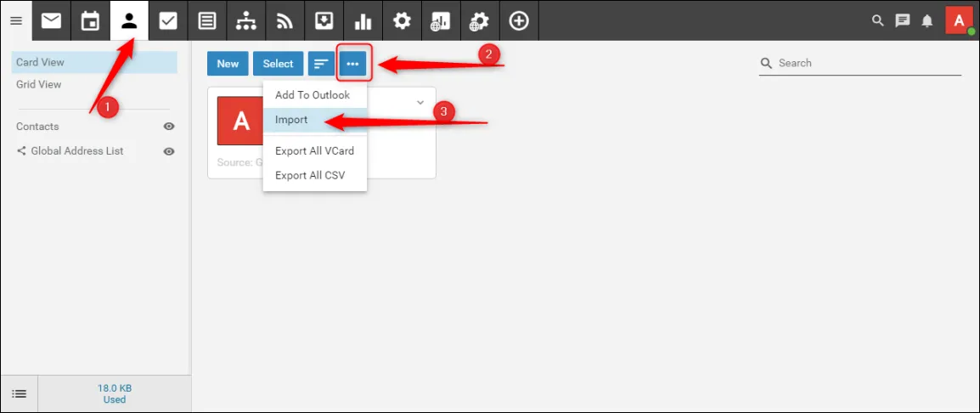980x413 pixels.
Task: Click the search magnifier in top bar
Action: click(x=878, y=20)
